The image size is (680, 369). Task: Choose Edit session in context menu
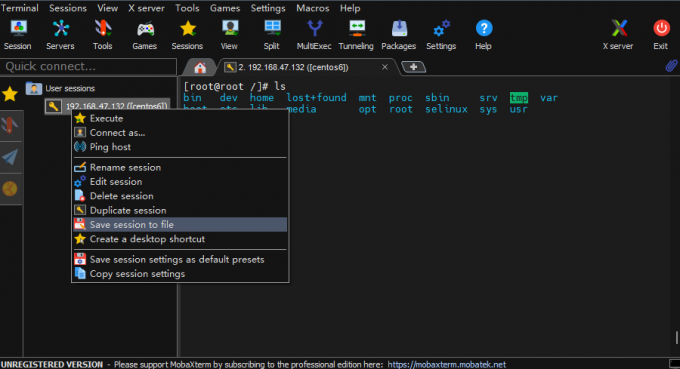(180, 182)
